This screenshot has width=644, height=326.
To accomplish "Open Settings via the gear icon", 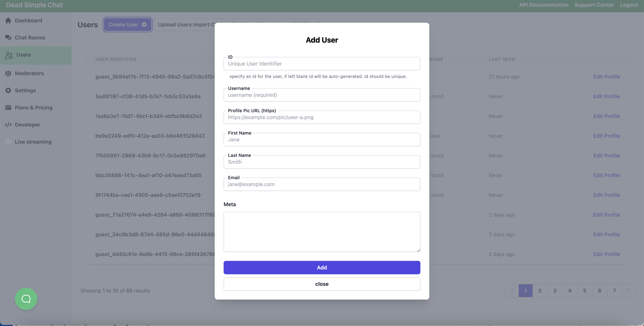I will click(x=8, y=90).
